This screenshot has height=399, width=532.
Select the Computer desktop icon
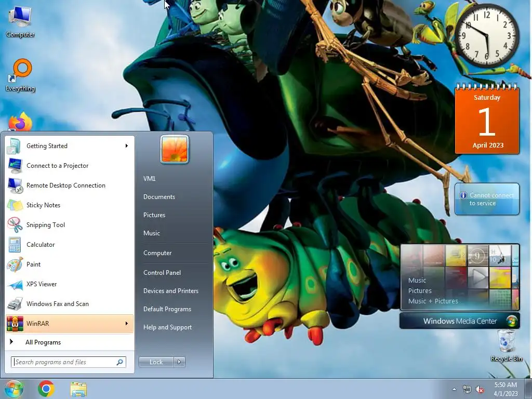(x=20, y=21)
